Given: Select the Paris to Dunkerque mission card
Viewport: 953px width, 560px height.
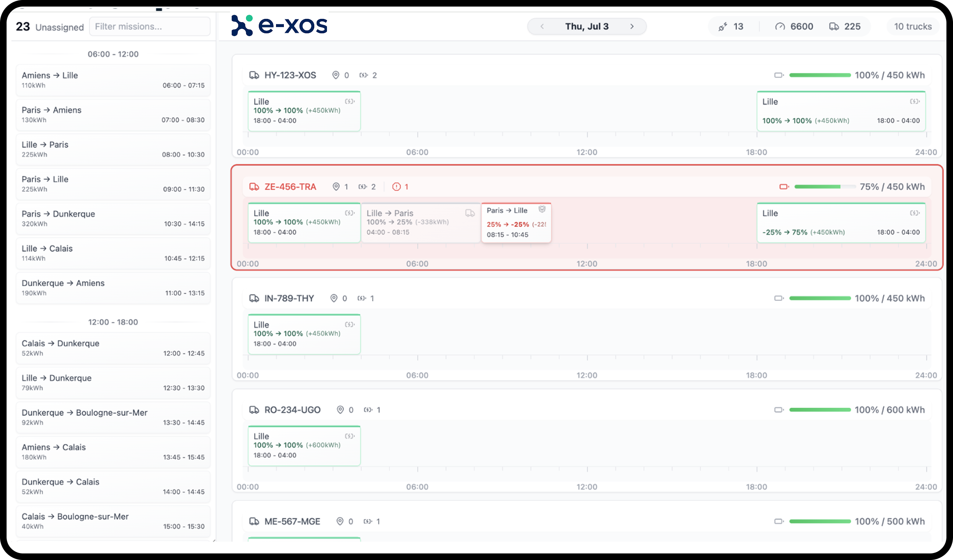Looking at the screenshot, I should click(113, 218).
